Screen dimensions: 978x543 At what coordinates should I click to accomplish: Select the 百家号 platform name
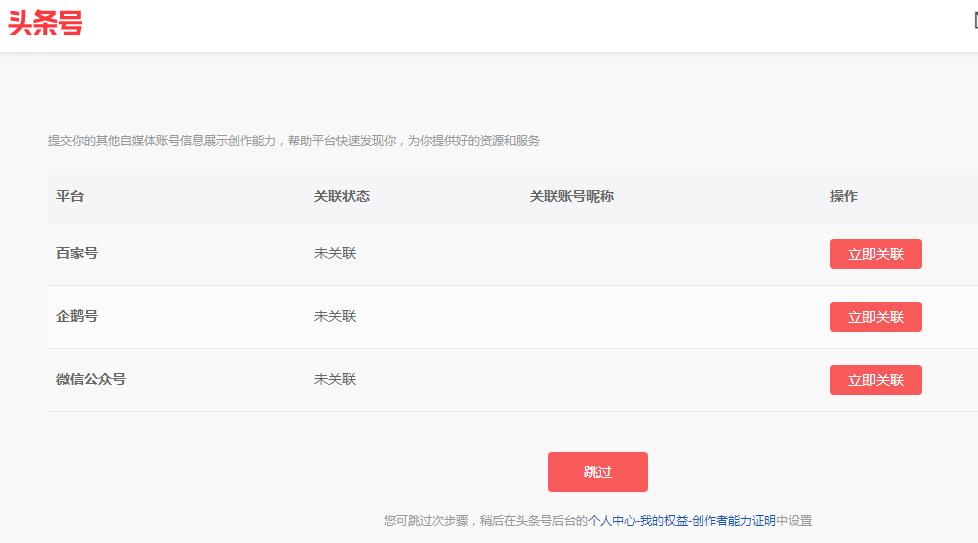tap(77, 253)
